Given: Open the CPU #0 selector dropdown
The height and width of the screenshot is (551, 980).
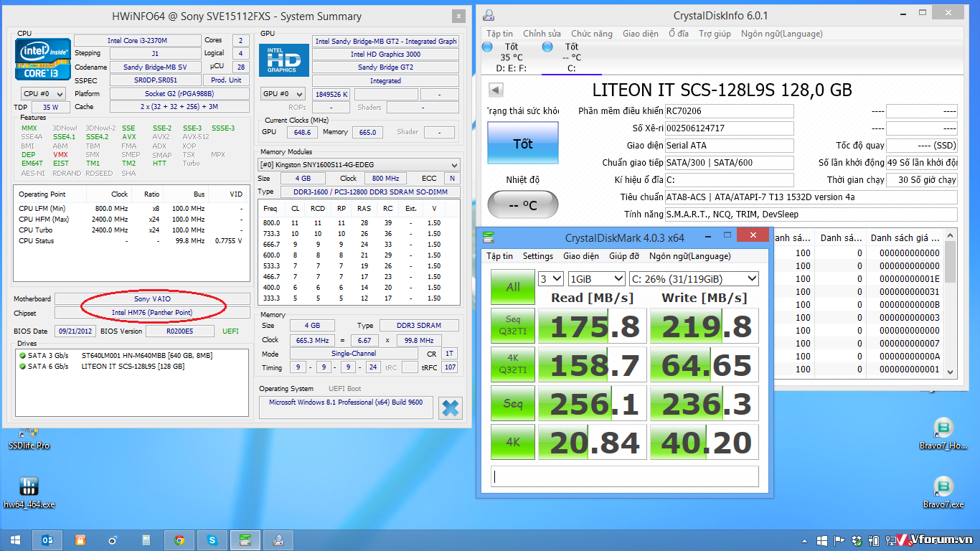Looking at the screenshot, I should coord(43,94).
